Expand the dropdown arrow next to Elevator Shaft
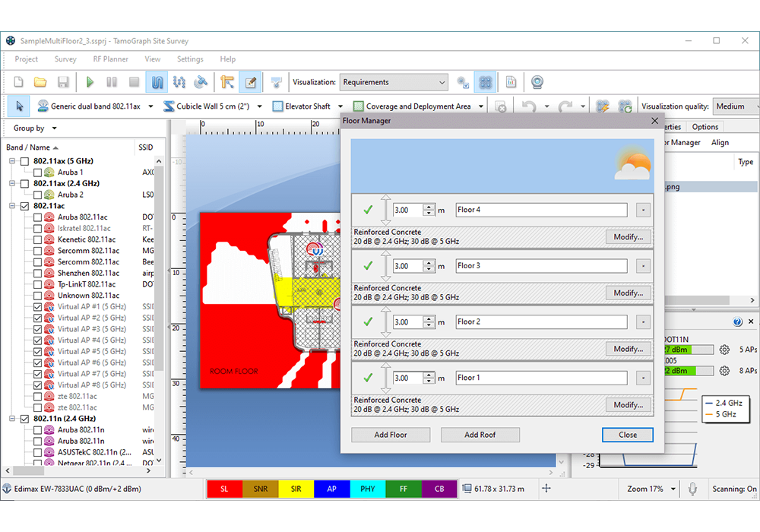This screenshot has width=760, height=532. (340, 106)
